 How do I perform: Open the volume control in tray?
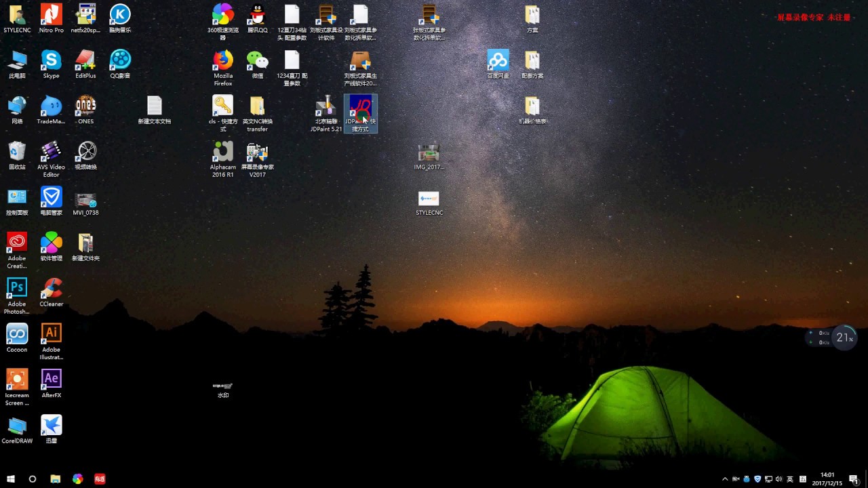point(778,479)
